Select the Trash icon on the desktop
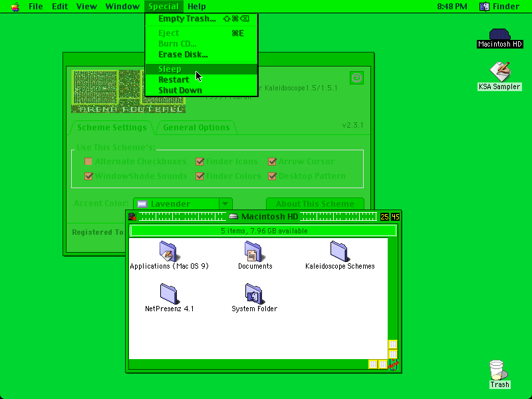 (x=497, y=370)
